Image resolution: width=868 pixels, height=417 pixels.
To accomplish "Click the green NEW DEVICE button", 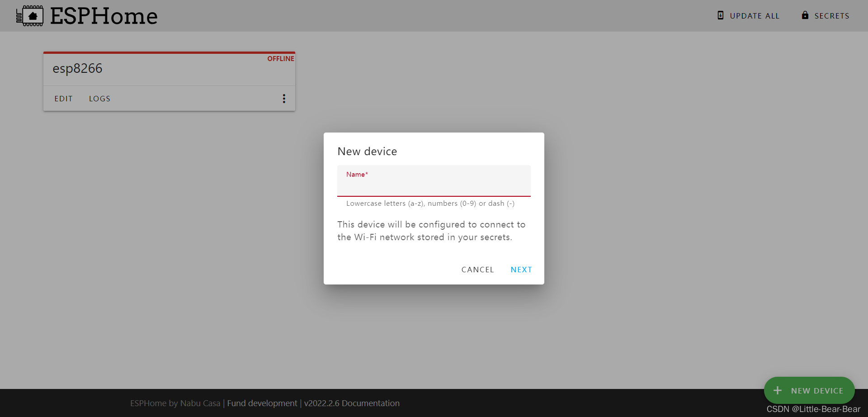I will [809, 390].
